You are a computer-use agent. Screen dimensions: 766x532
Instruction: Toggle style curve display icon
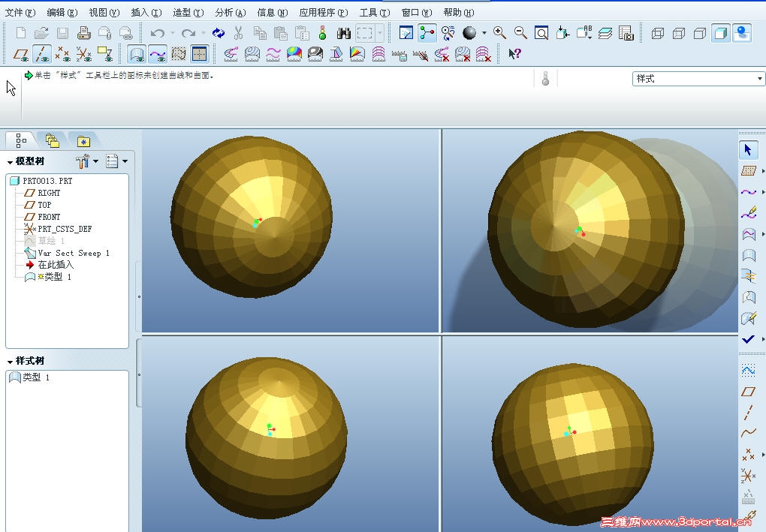point(157,54)
